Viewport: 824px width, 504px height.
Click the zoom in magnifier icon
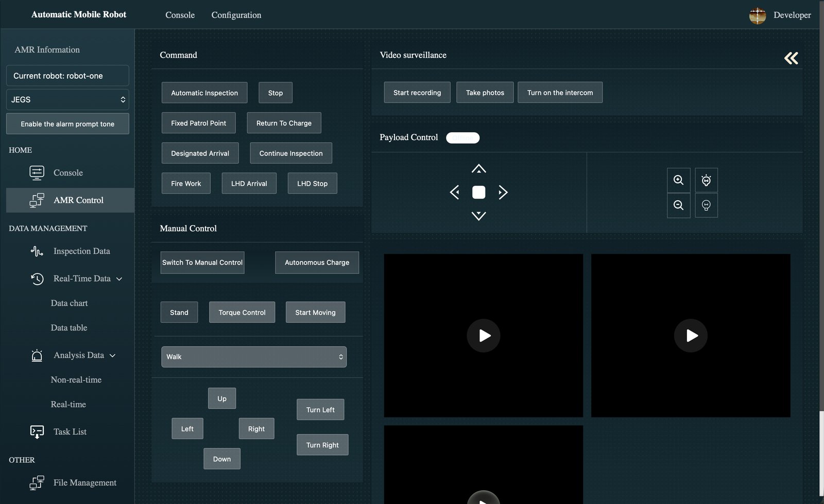click(678, 180)
